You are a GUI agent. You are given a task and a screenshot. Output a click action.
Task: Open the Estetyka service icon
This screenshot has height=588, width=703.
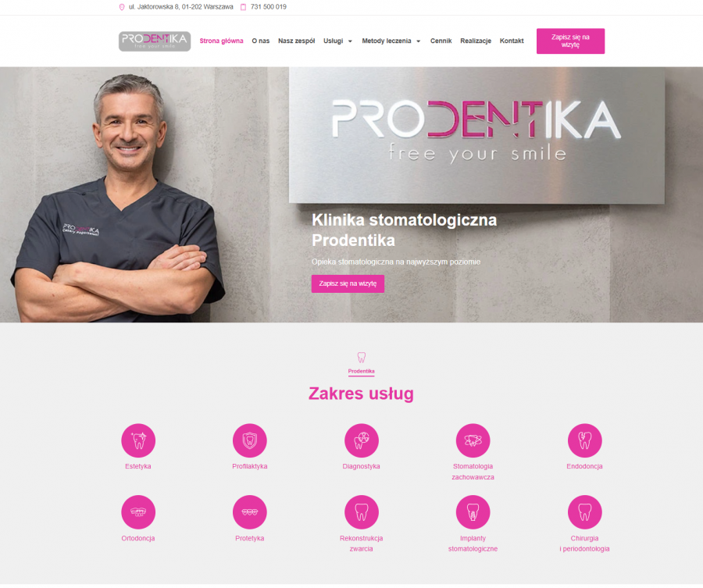[x=138, y=440]
